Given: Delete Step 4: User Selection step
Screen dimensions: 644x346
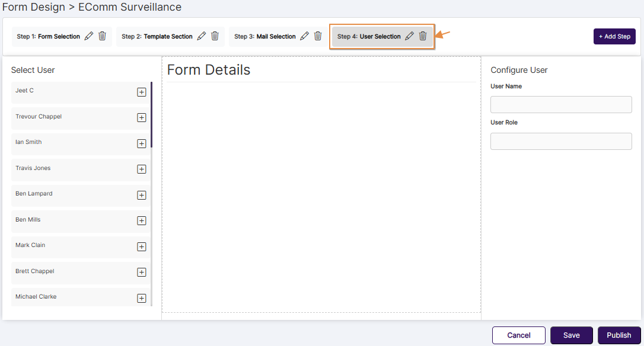Looking at the screenshot, I should [x=423, y=36].
